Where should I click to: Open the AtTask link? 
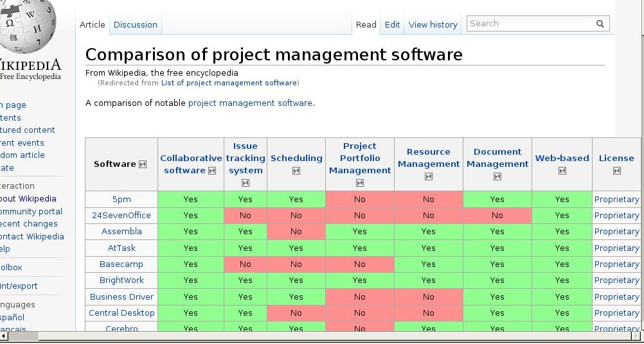pyautogui.click(x=121, y=248)
